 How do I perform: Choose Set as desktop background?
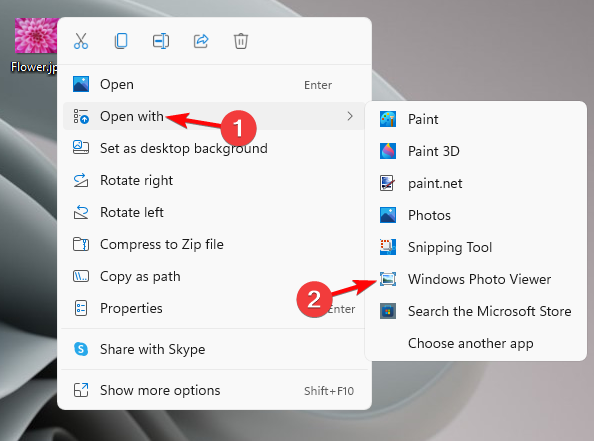coord(214,148)
